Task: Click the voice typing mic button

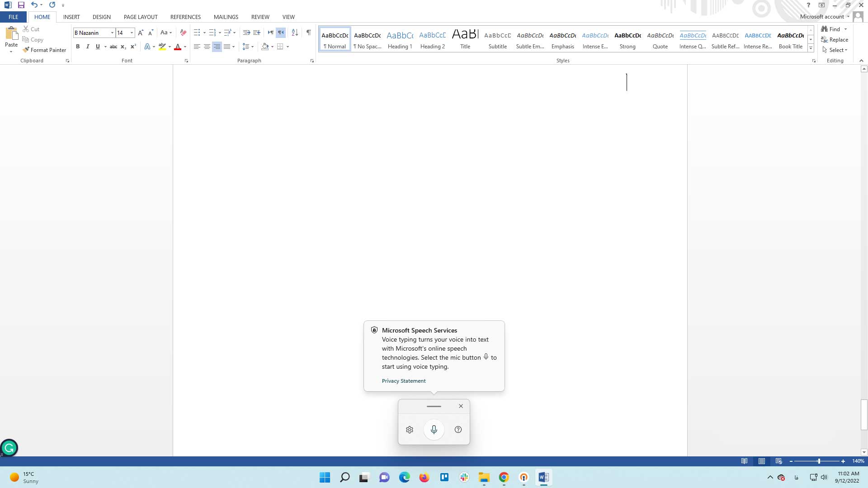Action: click(434, 430)
